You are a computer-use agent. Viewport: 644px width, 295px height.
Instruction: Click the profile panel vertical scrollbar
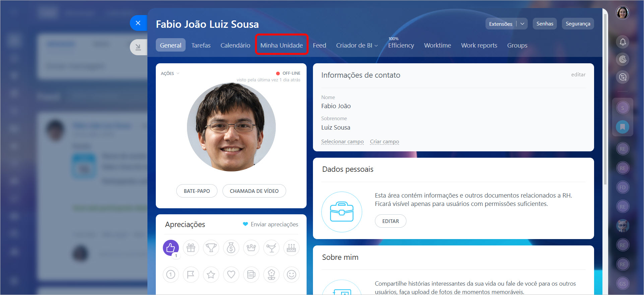click(x=605, y=100)
